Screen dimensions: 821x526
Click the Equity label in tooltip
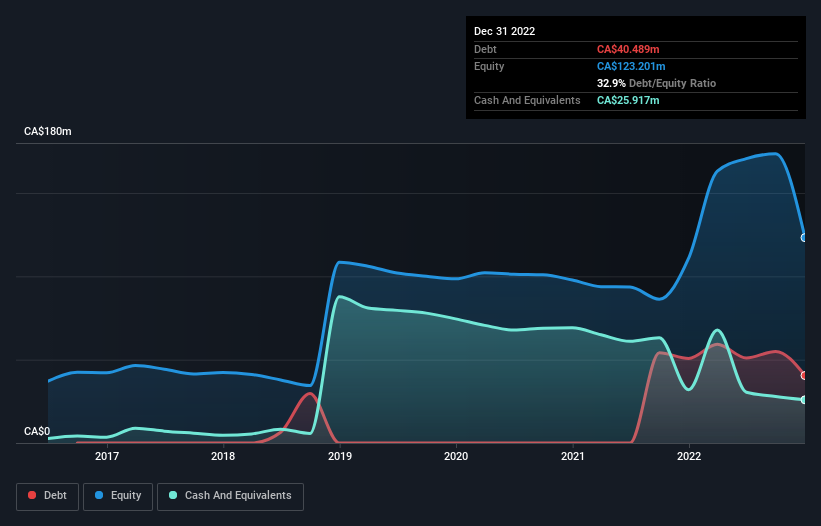[489, 66]
